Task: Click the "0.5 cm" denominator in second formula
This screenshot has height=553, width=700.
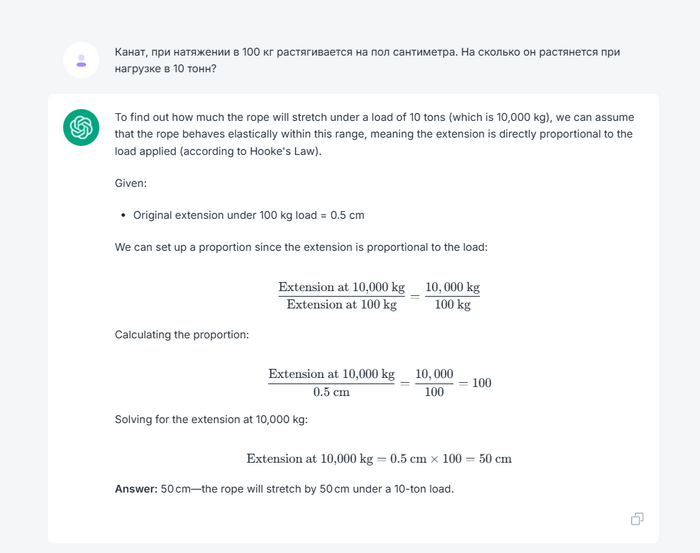Action: click(331, 392)
